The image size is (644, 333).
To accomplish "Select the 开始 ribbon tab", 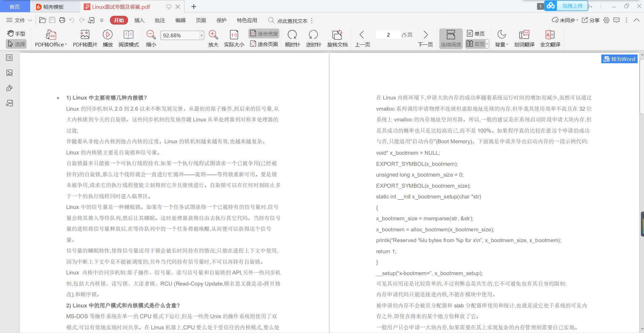I will tap(119, 20).
